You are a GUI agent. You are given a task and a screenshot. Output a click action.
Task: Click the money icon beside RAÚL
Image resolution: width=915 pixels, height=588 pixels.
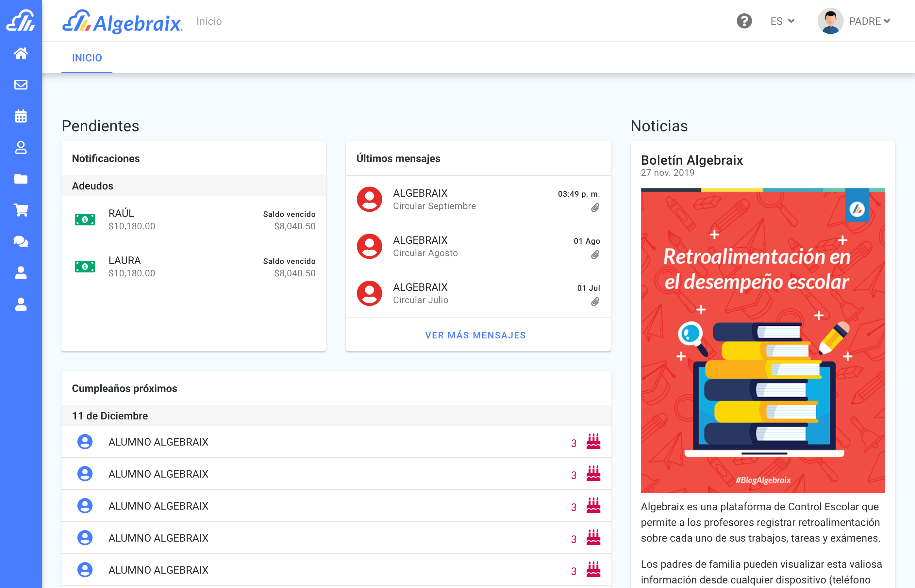click(x=85, y=220)
